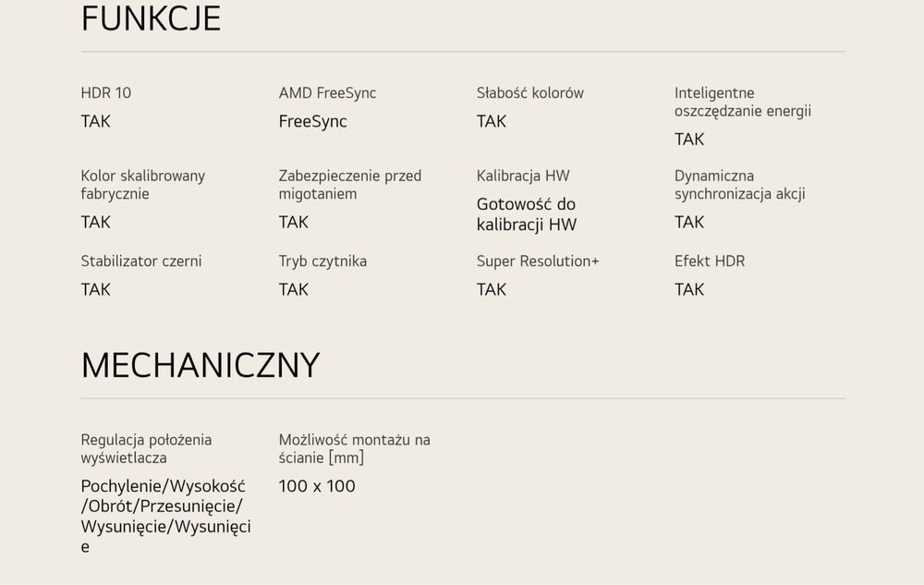This screenshot has width=924, height=585.
Task: Click the Stabilizator czerni label
Action: click(x=140, y=261)
